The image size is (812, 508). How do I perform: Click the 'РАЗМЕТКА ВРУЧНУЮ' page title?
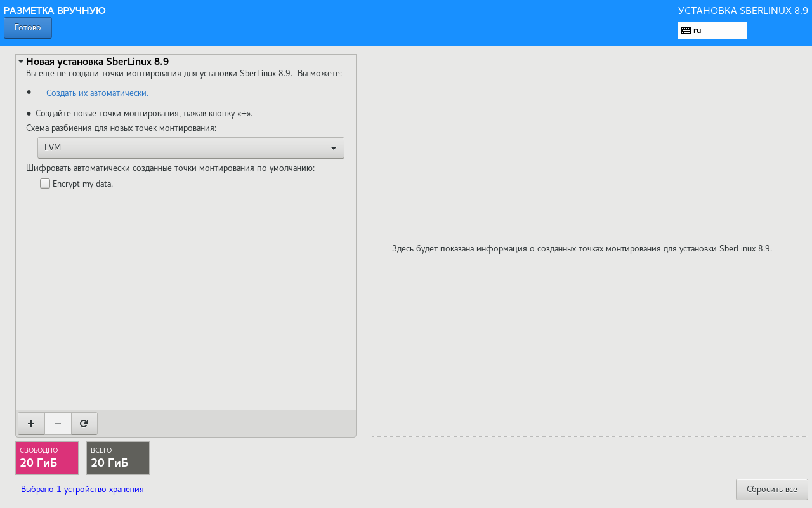point(55,11)
